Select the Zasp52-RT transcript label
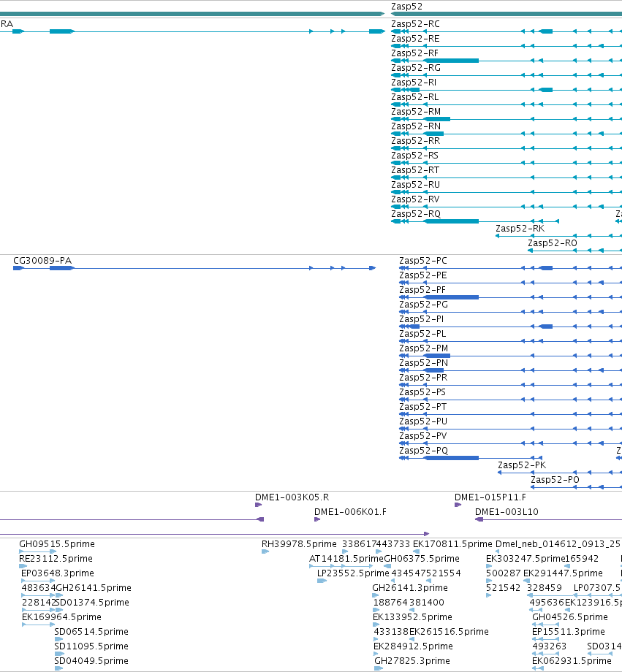Image resolution: width=622 pixels, height=672 pixels. [x=415, y=169]
